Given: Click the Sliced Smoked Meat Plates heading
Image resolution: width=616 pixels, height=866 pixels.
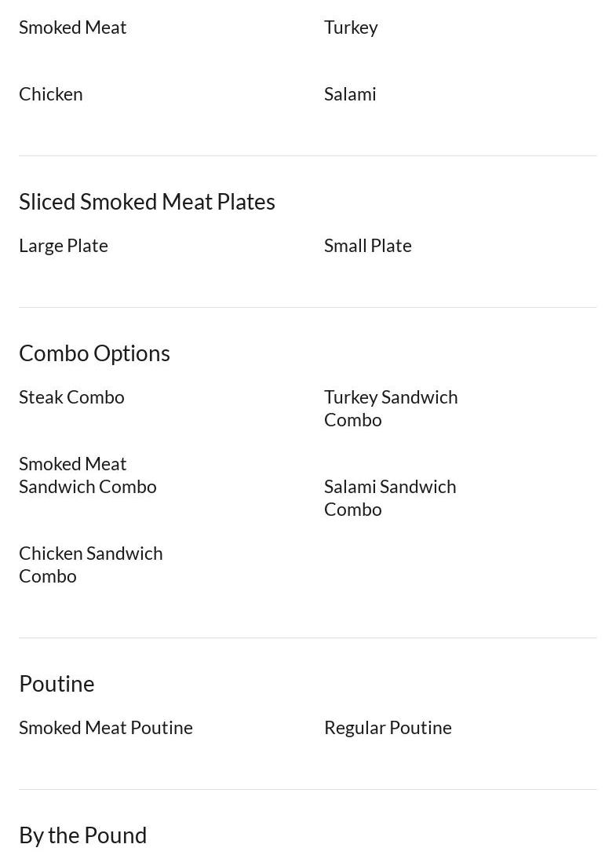Looking at the screenshot, I should click(147, 202).
